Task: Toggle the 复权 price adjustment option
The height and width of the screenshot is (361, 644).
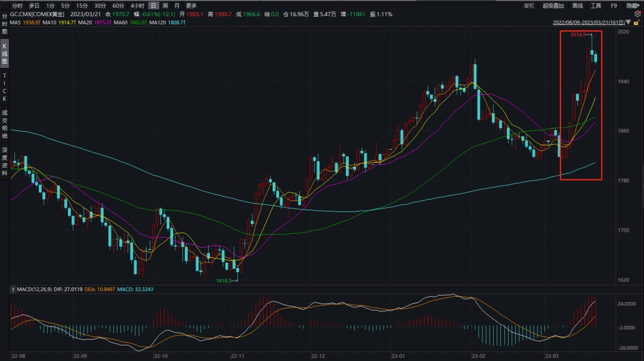Action: click(x=529, y=5)
